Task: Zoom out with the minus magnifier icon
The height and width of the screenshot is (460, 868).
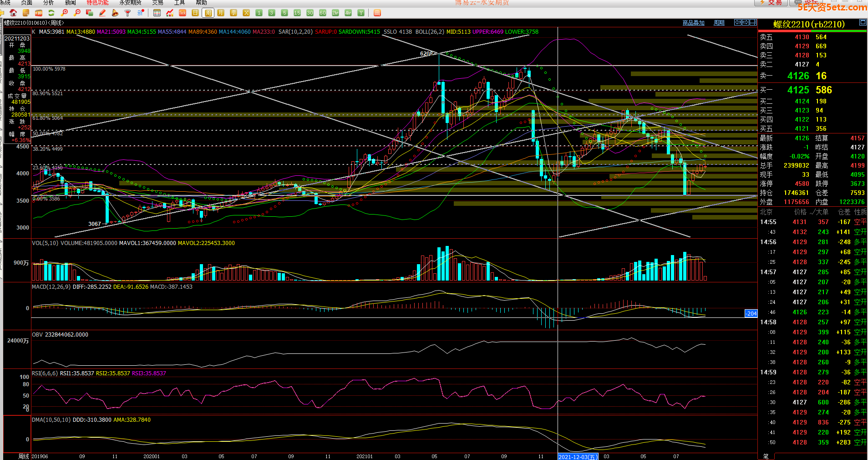Action: click(77, 13)
